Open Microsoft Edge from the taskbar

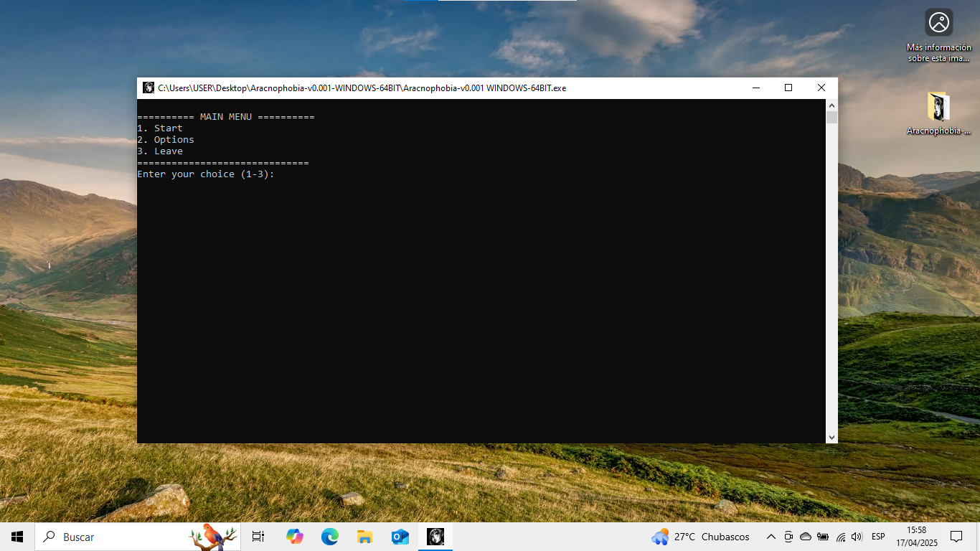point(329,537)
